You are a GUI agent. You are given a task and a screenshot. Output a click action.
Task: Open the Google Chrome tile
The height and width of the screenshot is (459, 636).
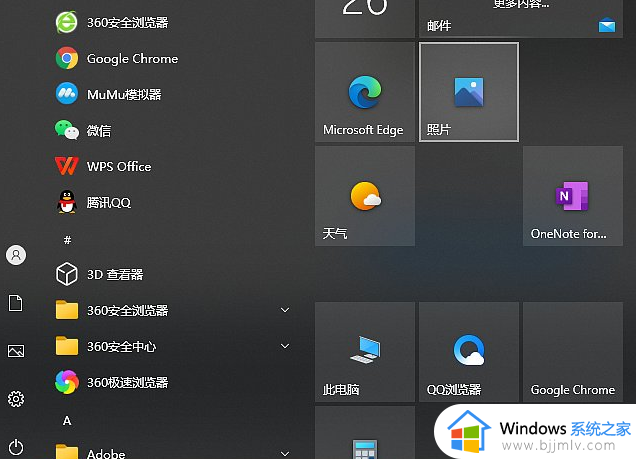click(x=573, y=352)
